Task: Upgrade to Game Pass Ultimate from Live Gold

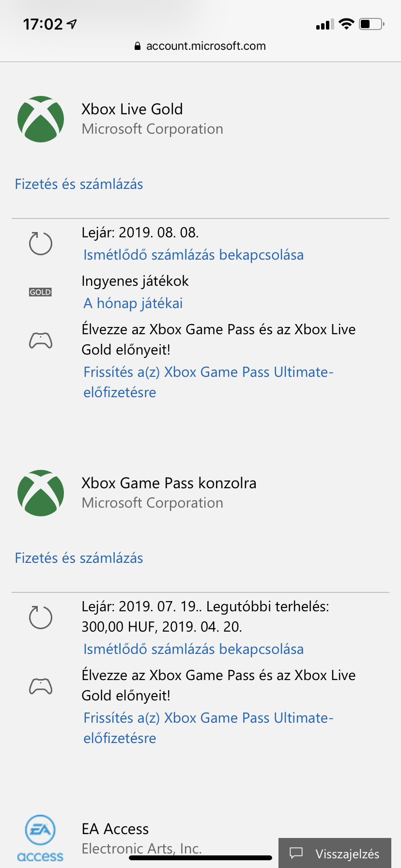Action: [x=208, y=372]
